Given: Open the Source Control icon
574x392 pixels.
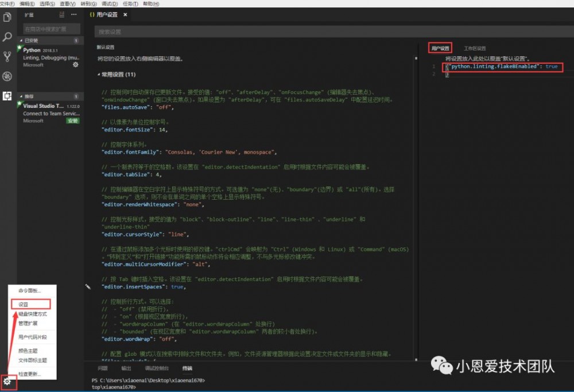Looking at the screenshot, I should click(7, 56).
